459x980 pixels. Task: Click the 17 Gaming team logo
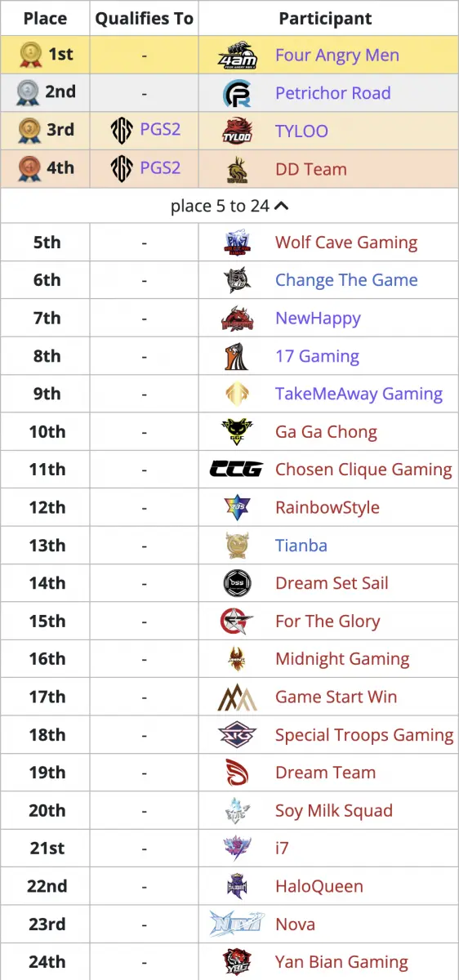(237, 356)
